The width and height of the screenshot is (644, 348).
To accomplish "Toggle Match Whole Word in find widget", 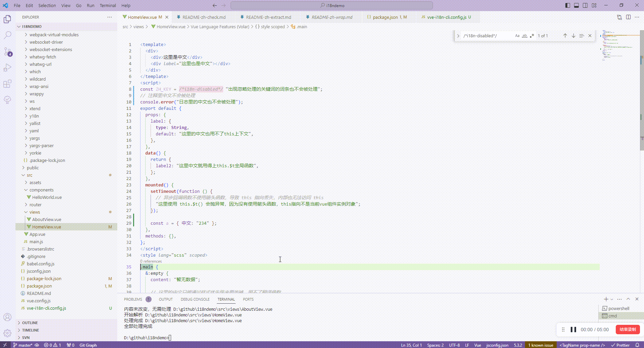I will 524,36.
